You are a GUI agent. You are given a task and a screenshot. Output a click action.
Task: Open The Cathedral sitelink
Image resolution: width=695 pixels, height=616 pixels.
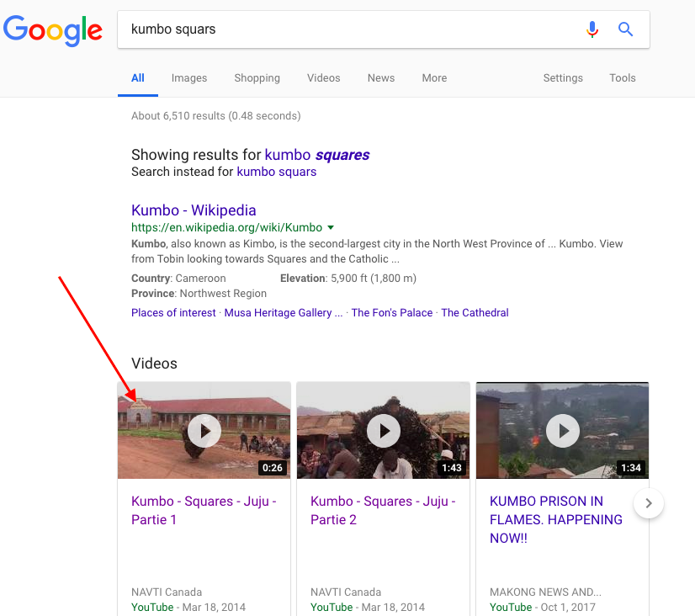tap(475, 313)
